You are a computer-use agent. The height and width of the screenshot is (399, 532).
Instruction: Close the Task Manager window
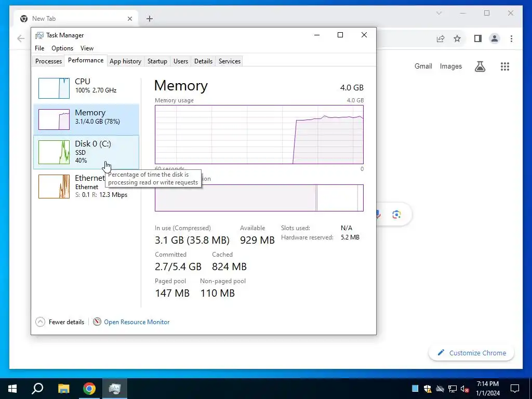tap(364, 35)
